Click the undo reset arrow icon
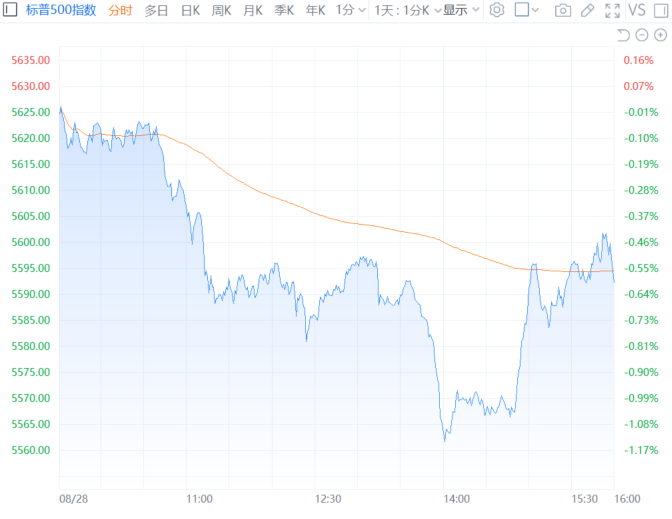Image resolution: width=672 pixels, height=519 pixels. click(623, 35)
